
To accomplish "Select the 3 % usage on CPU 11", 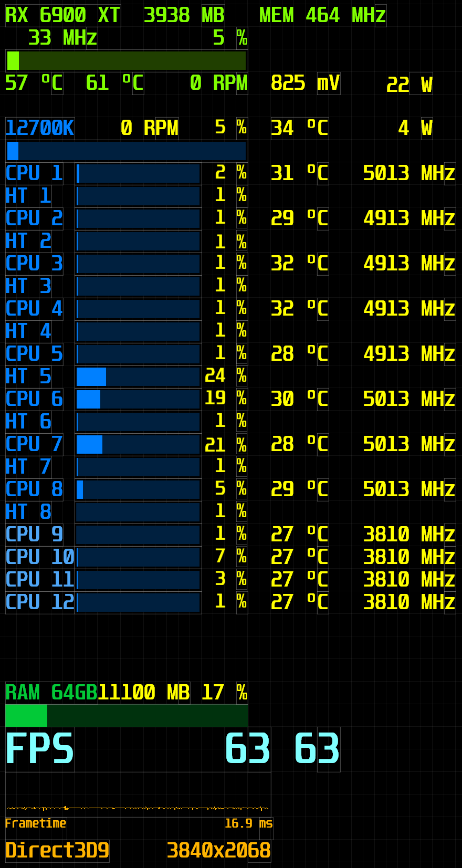I will tap(231, 579).
